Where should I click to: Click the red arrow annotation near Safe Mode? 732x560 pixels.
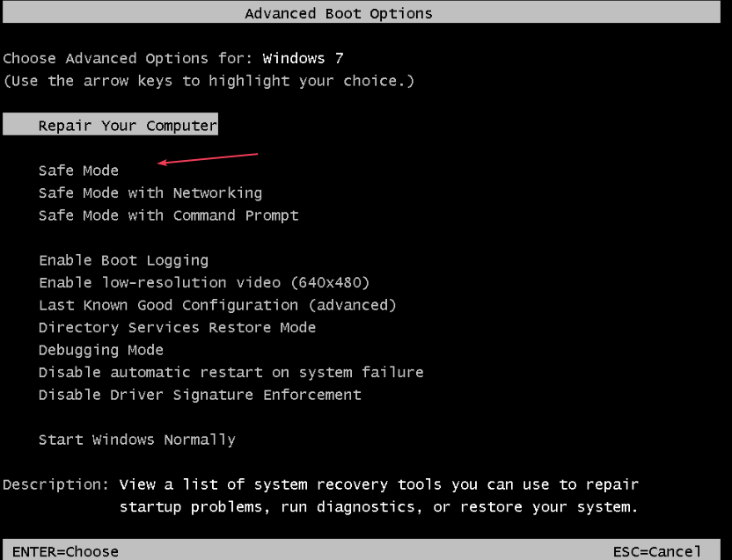tap(208, 158)
